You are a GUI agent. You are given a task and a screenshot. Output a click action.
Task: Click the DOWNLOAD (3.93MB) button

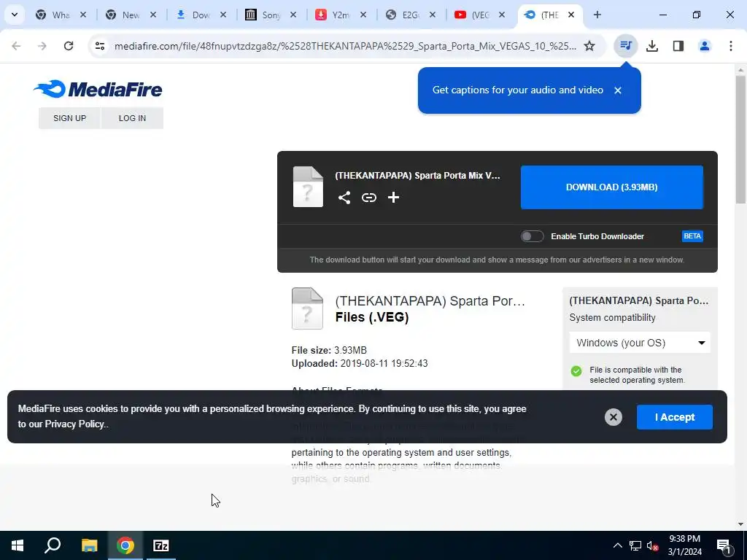coord(612,187)
